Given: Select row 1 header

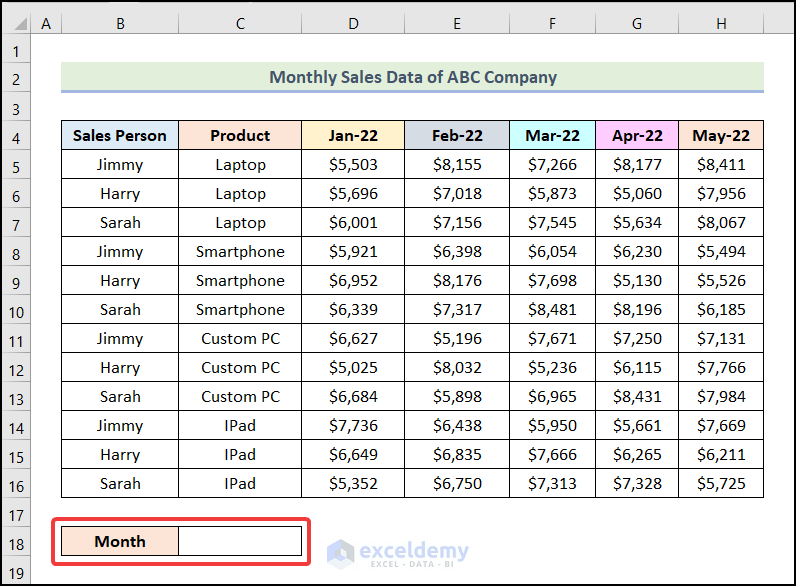Looking at the screenshot, I should 16,51.
